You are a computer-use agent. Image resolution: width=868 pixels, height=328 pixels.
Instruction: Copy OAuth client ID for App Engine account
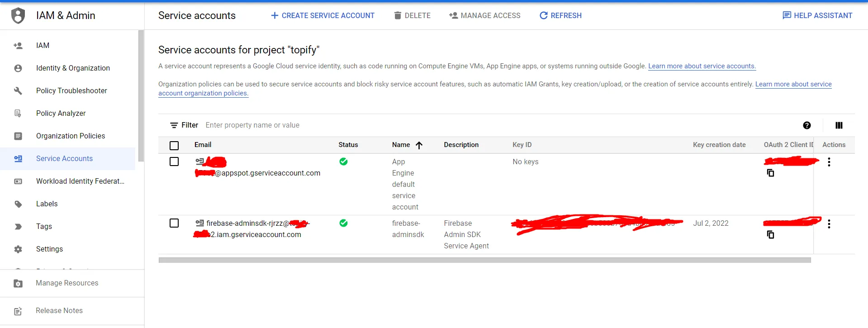(770, 173)
